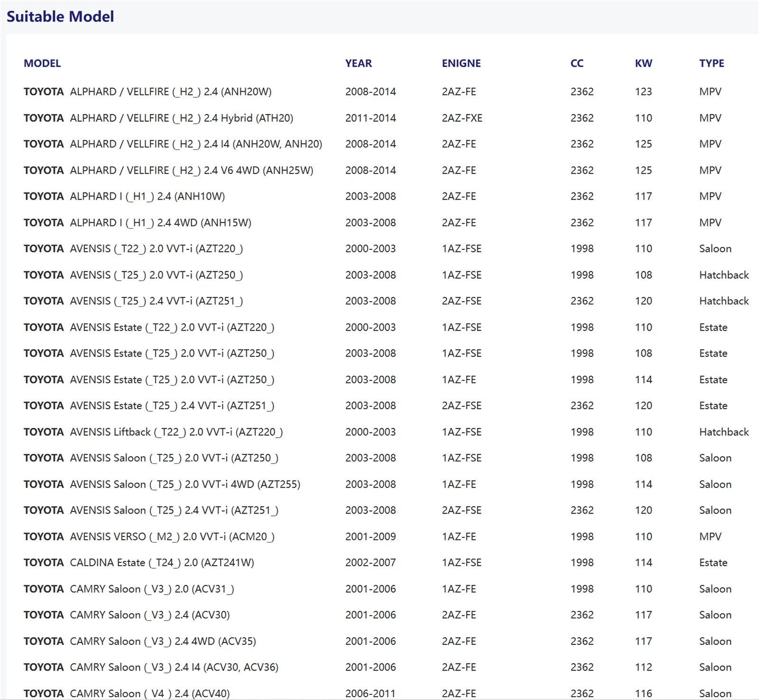
Task: Click the MODEL column header
Action: pos(42,63)
